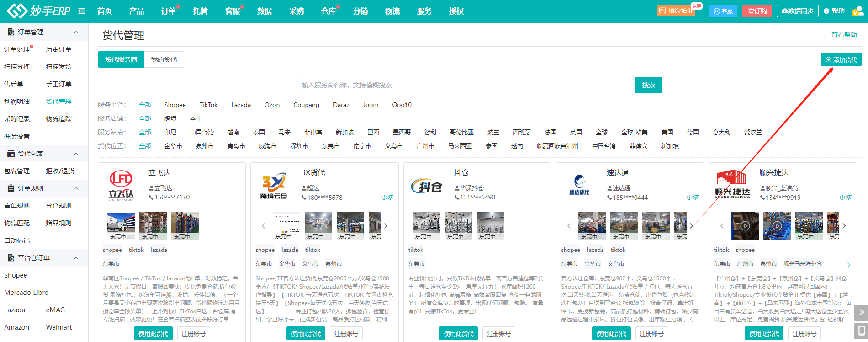Filter 服务店铺 by 跨境
Image resolution: width=868 pixels, height=342 pixels.
tap(170, 118)
